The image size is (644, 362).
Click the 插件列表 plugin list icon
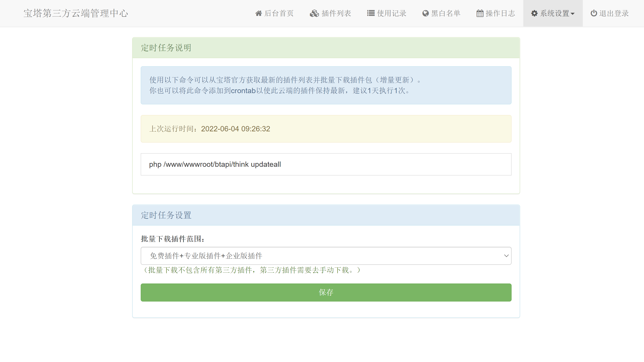click(x=314, y=13)
